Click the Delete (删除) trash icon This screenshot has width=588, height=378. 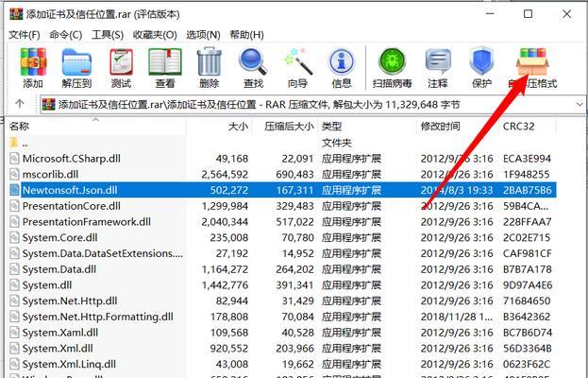click(x=209, y=68)
